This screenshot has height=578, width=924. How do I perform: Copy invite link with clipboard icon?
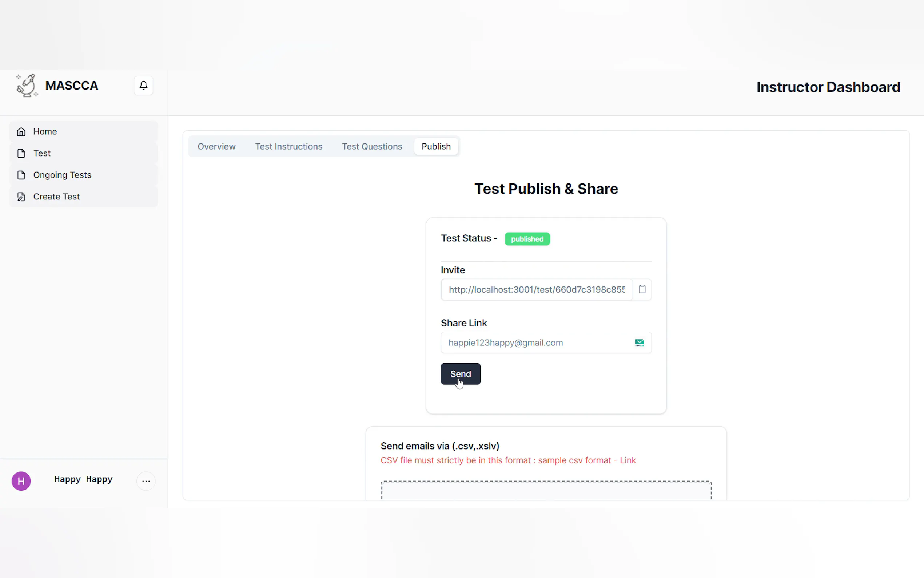coord(642,289)
